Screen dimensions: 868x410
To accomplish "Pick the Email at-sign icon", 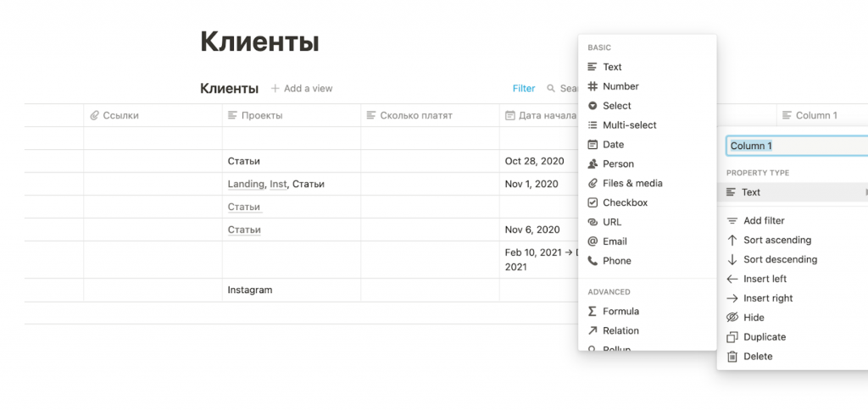I will [593, 241].
